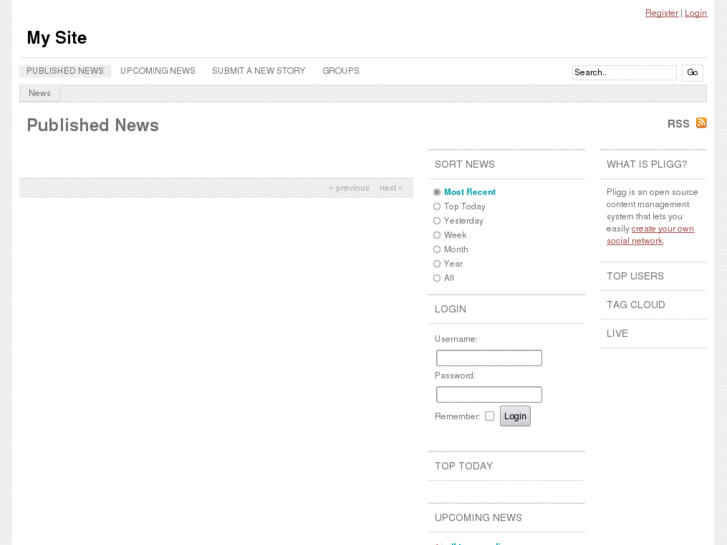Switch to Upcoming News tab
Image resolution: width=727 pixels, height=545 pixels.
click(x=158, y=71)
